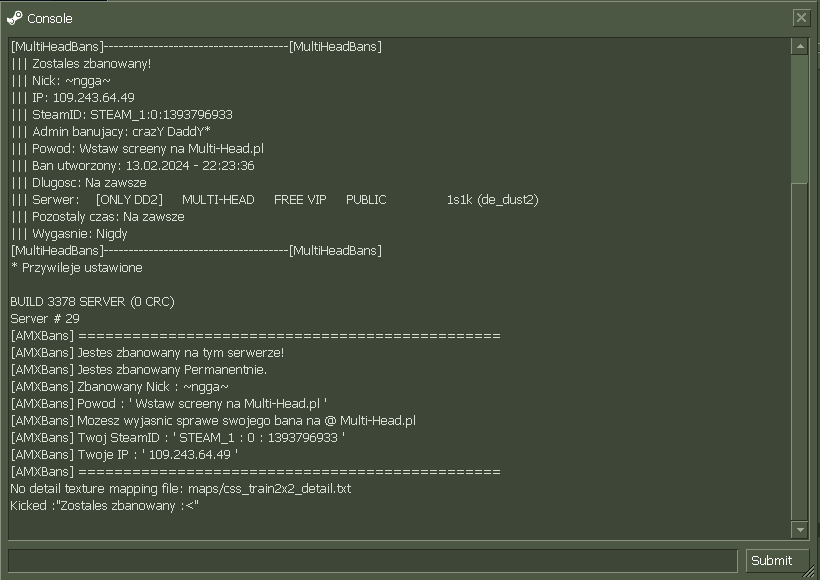
Task: Click the No detail texture mapping file line
Action: point(180,489)
